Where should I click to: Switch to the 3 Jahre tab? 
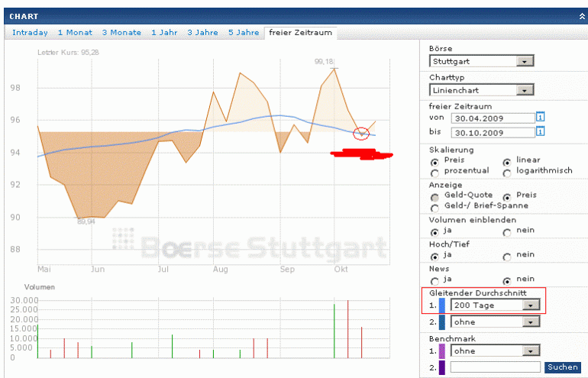pos(202,33)
